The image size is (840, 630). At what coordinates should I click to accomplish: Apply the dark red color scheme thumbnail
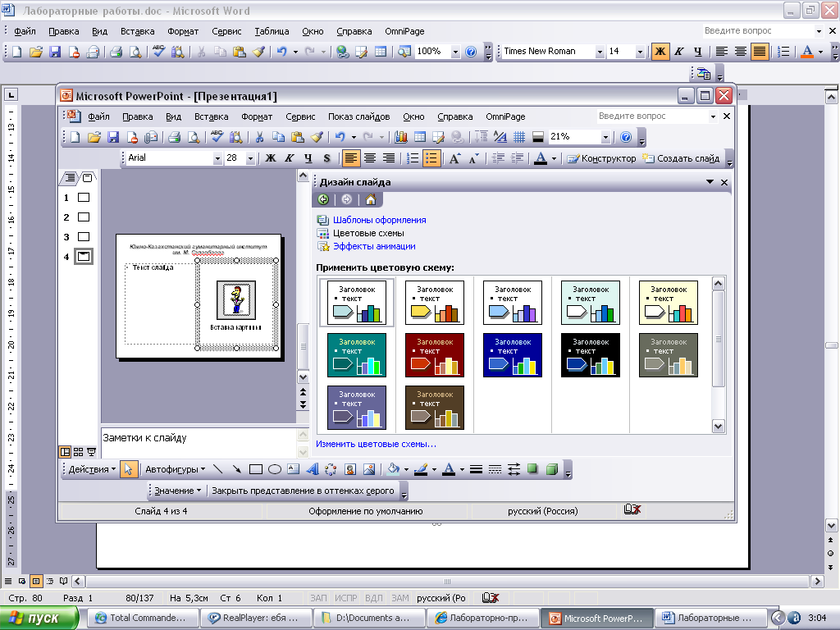click(x=435, y=355)
